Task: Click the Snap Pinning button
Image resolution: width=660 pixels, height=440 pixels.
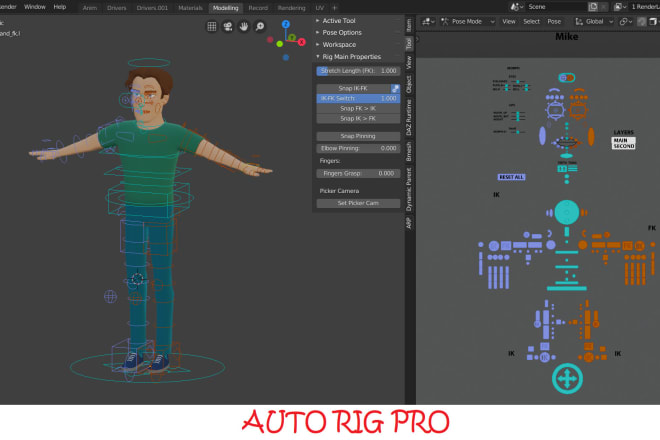Action: [x=358, y=136]
